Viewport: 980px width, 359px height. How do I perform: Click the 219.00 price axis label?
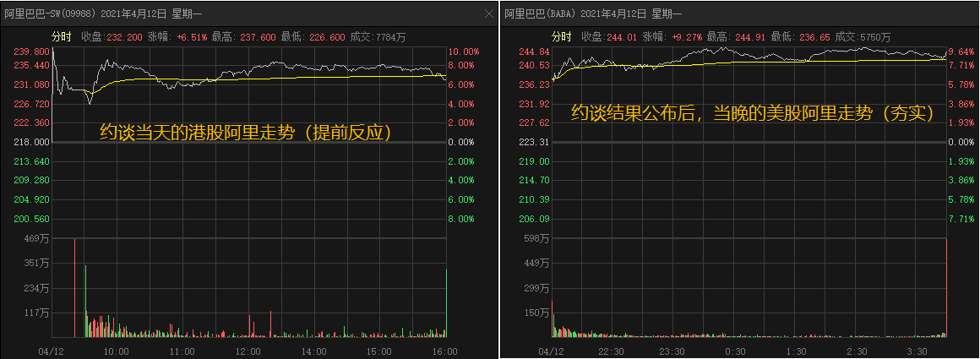click(535, 161)
